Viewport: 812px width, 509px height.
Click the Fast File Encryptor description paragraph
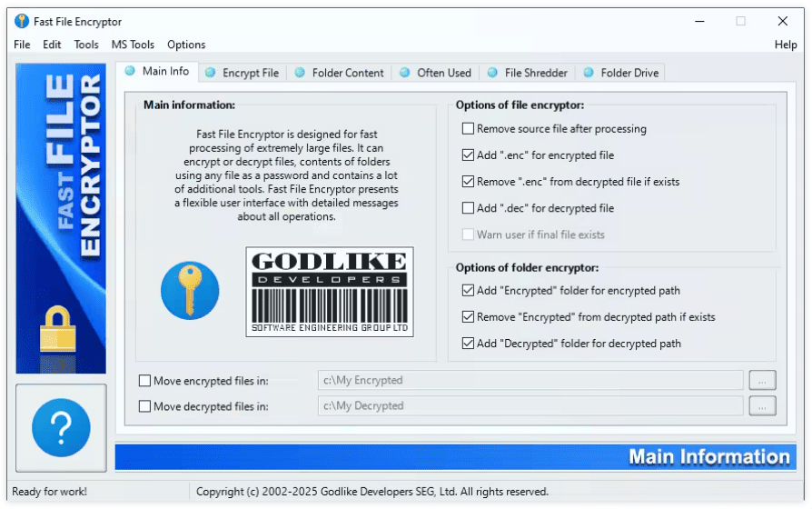pos(286,175)
